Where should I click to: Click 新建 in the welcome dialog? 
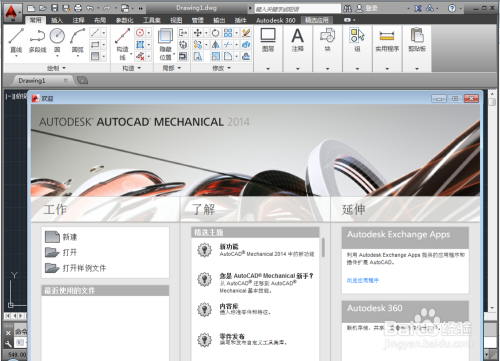coord(62,237)
